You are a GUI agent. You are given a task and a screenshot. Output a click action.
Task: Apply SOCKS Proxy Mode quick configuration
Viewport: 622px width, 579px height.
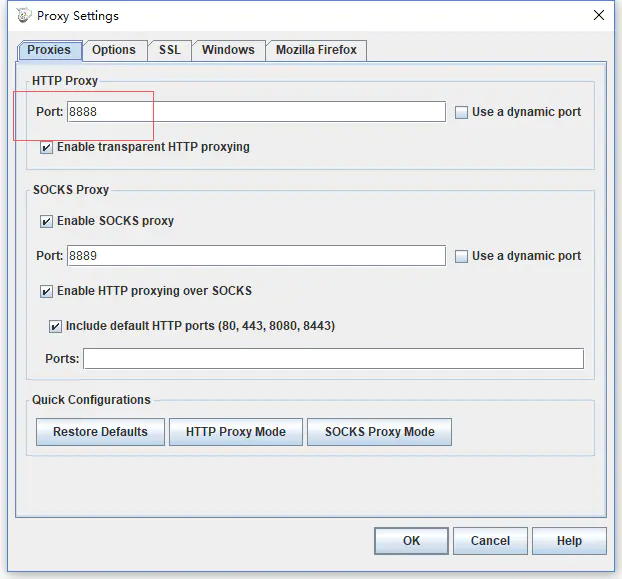pyautogui.click(x=379, y=432)
